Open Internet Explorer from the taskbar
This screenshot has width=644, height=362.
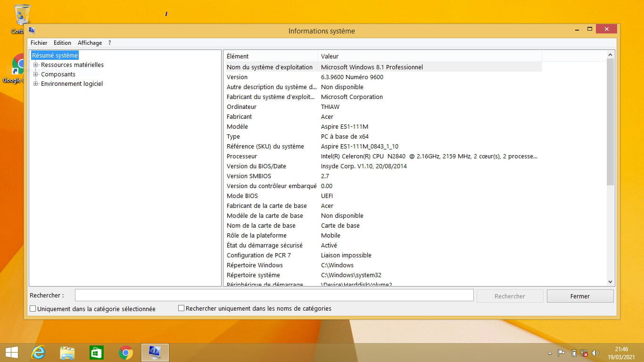coord(38,353)
